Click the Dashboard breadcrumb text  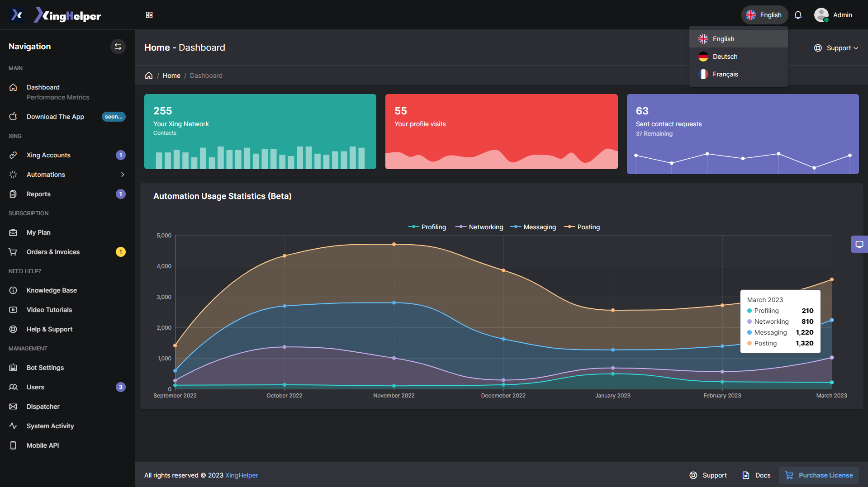pos(206,76)
